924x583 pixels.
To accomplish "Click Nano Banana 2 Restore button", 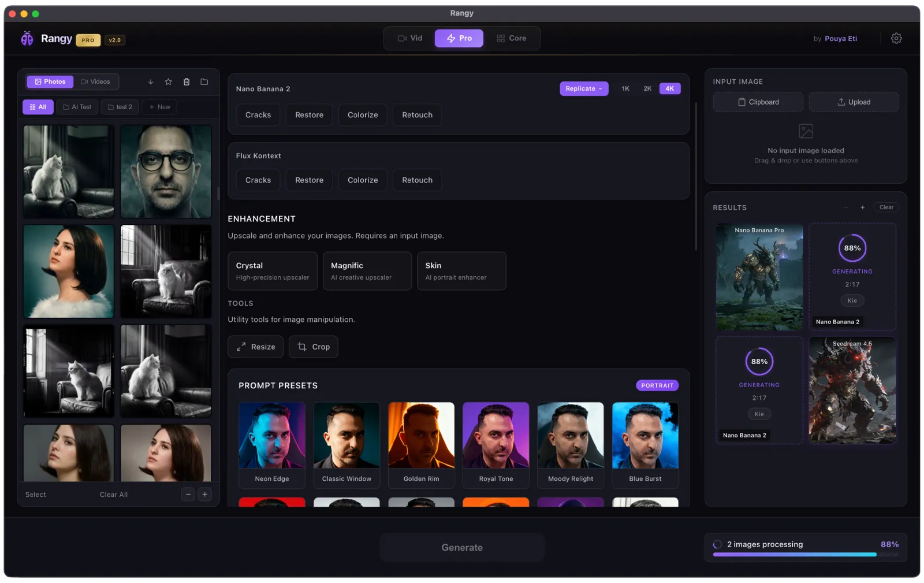I will pyautogui.click(x=309, y=115).
